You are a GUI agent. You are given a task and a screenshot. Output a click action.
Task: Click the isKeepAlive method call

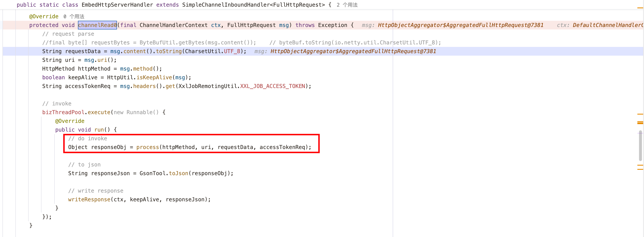tap(154, 77)
